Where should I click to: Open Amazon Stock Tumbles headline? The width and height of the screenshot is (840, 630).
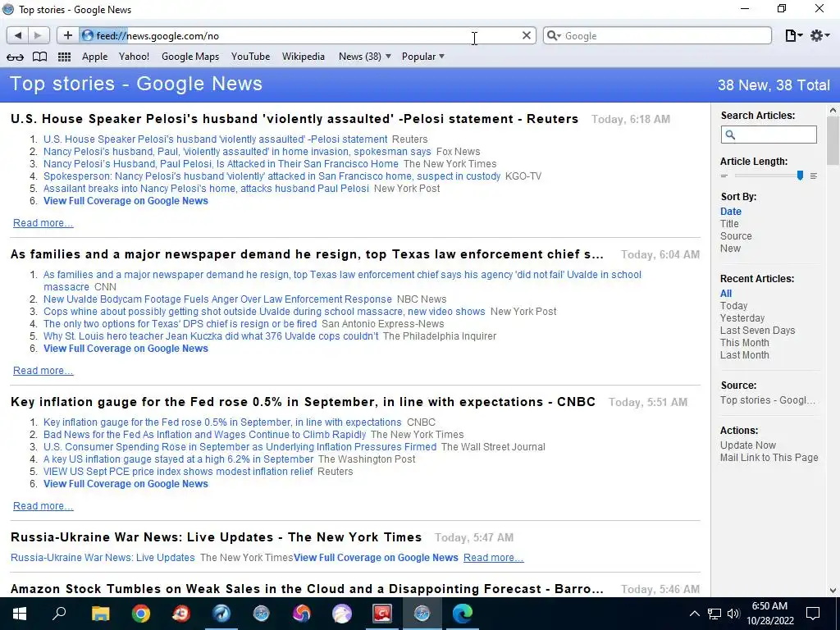pyautogui.click(x=307, y=589)
